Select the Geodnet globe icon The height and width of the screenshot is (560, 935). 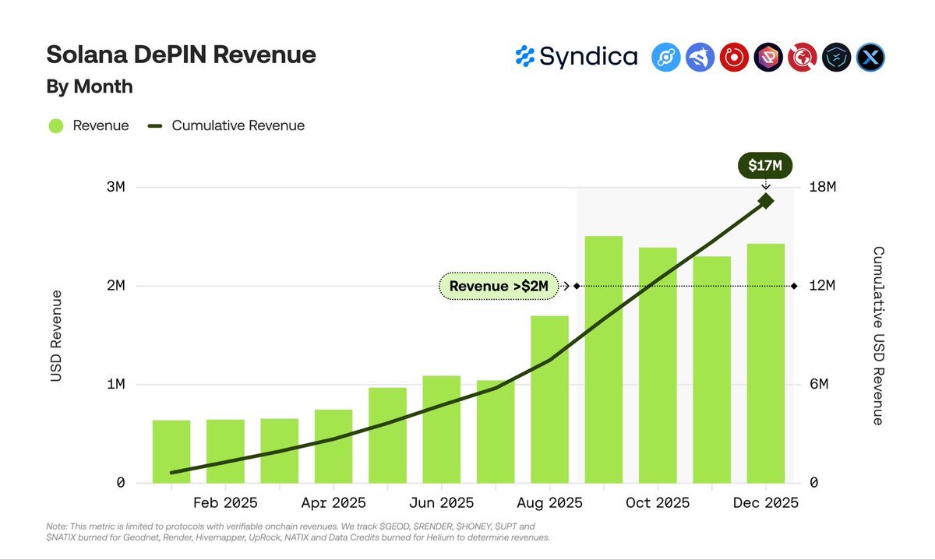pos(802,57)
